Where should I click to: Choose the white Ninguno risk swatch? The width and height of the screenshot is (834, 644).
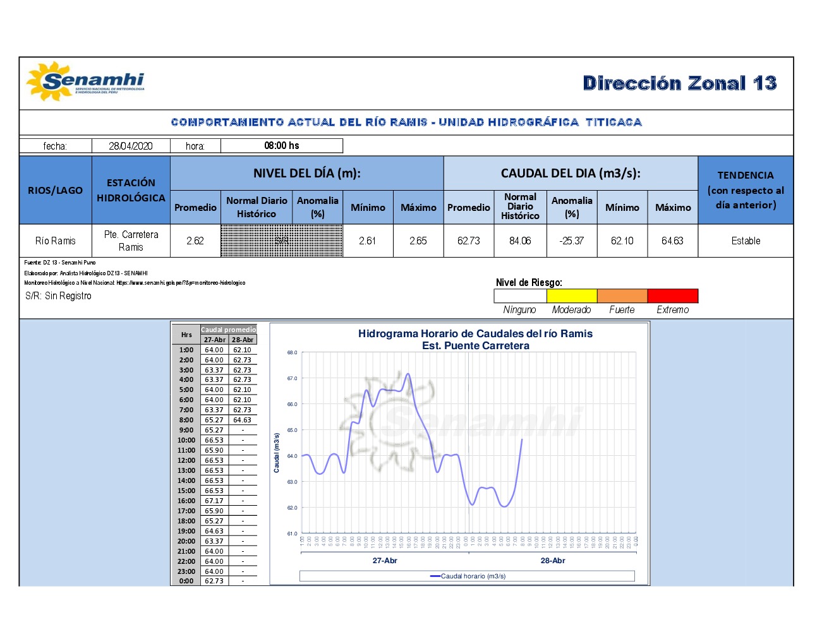click(520, 295)
